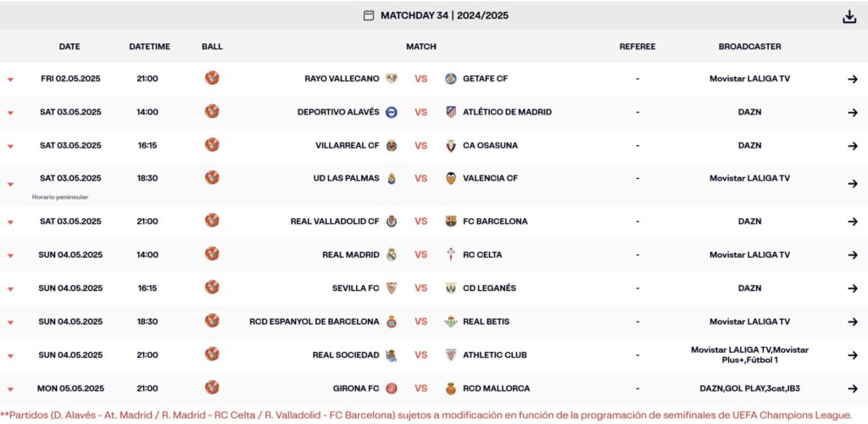Open the Real Valladolid CF team link
Viewport: 868px width, 424px height.
coord(335,221)
